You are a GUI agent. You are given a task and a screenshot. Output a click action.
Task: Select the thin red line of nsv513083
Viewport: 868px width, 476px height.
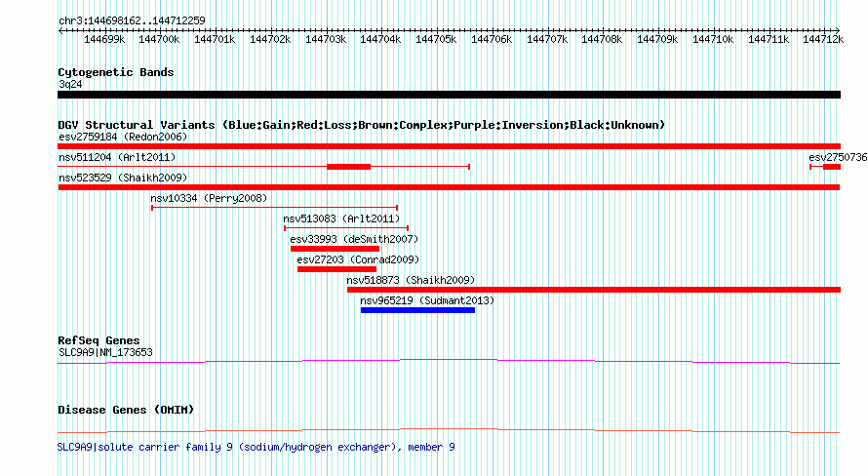346,228
